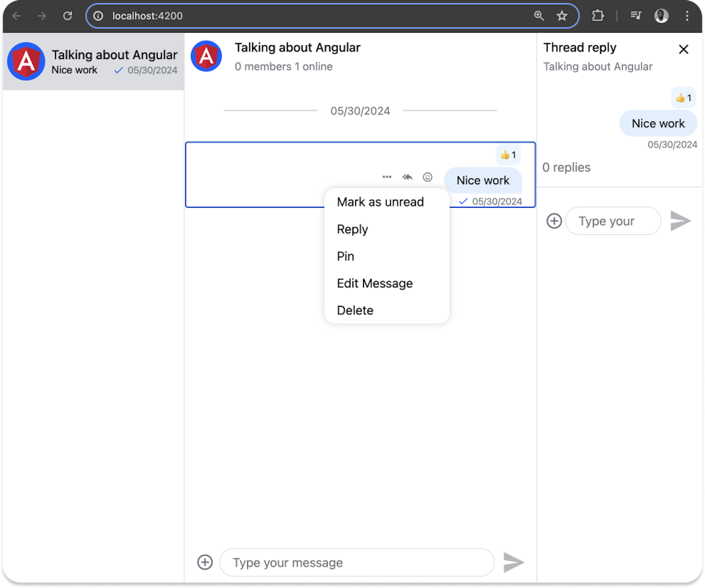Select Edit Message in the context menu

[375, 283]
